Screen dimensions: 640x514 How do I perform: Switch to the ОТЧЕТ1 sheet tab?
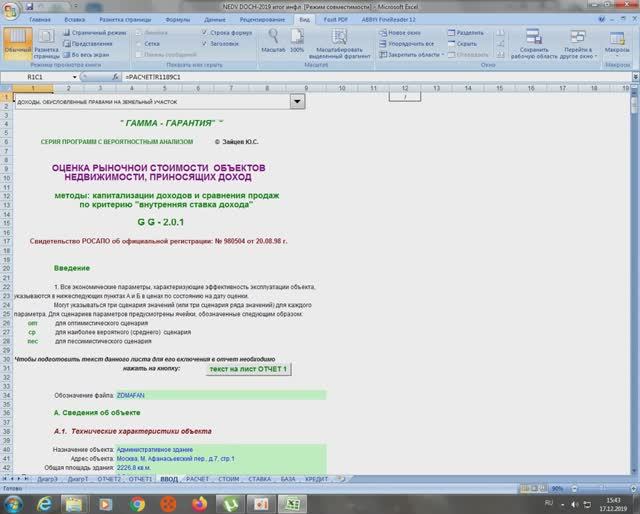[x=140, y=479]
